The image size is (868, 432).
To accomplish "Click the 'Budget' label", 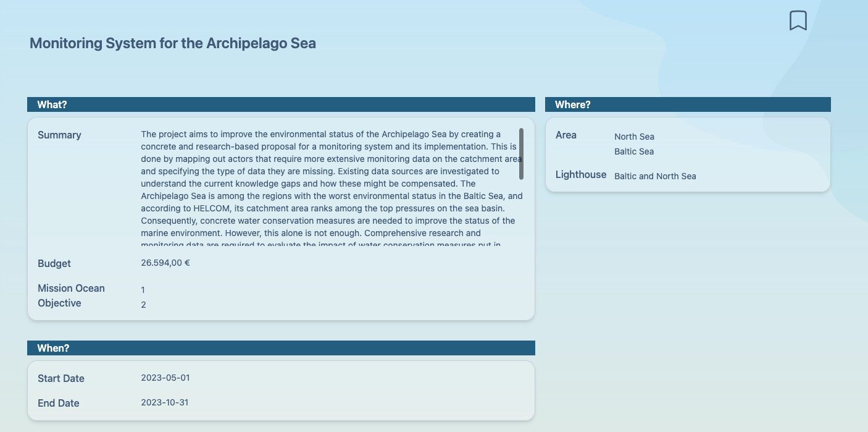I will click(x=54, y=263).
